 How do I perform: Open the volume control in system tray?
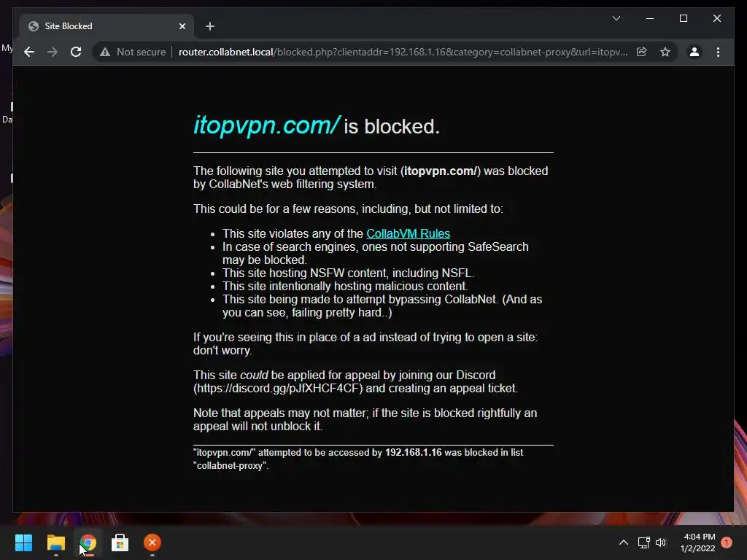(x=661, y=542)
